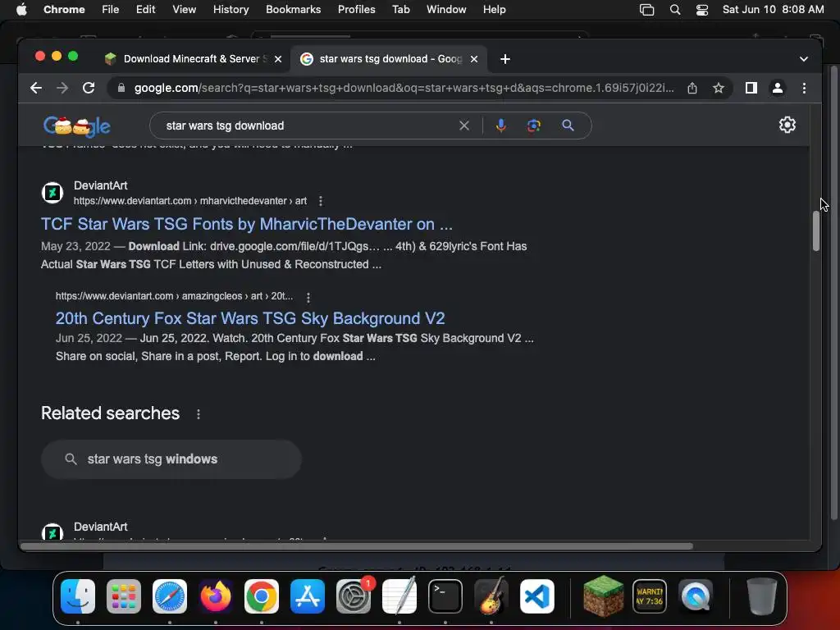Open Control Center in menu bar

[x=702, y=10]
